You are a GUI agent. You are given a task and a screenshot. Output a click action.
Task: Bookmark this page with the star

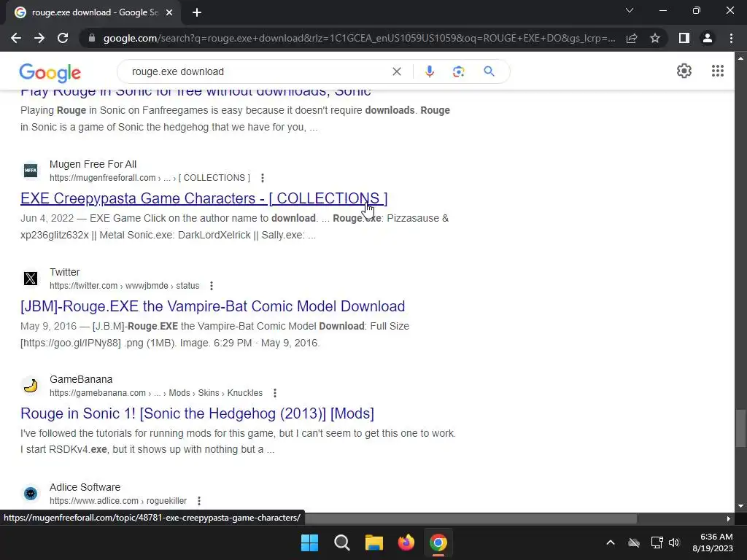[x=655, y=38]
